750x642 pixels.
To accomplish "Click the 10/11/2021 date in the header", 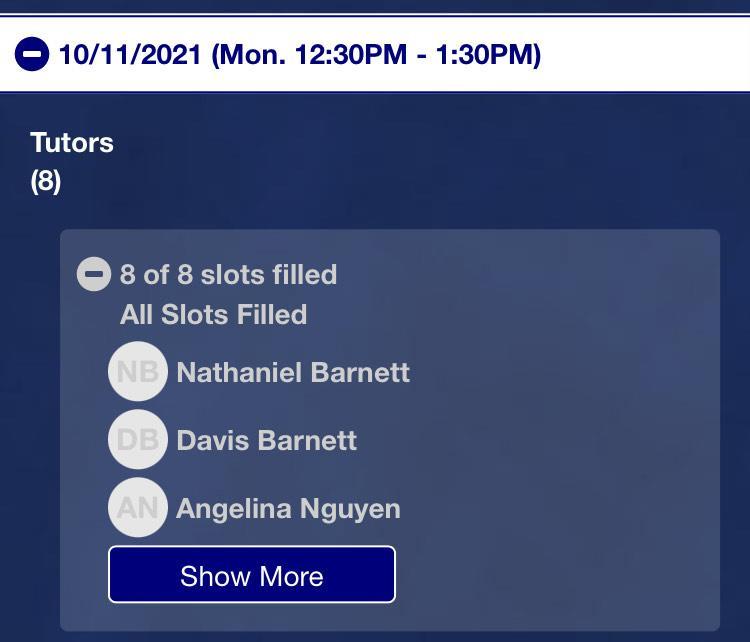I will pyautogui.click(x=130, y=54).
